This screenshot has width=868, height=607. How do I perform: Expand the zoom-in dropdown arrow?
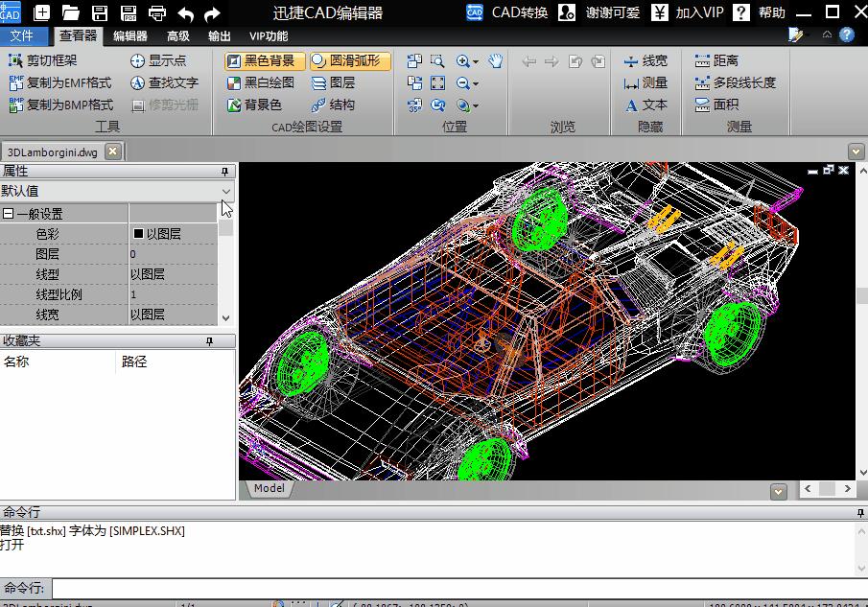(x=476, y=61)
